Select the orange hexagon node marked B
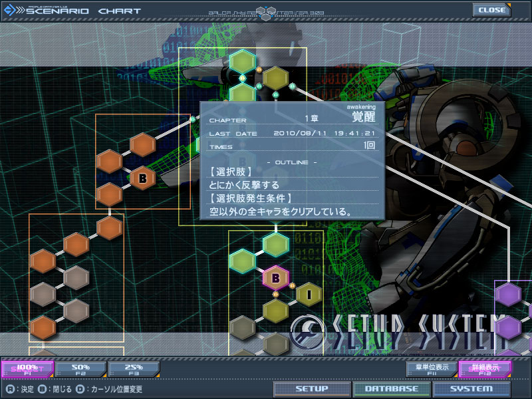 pyautogui.click(x=143, y=178)
